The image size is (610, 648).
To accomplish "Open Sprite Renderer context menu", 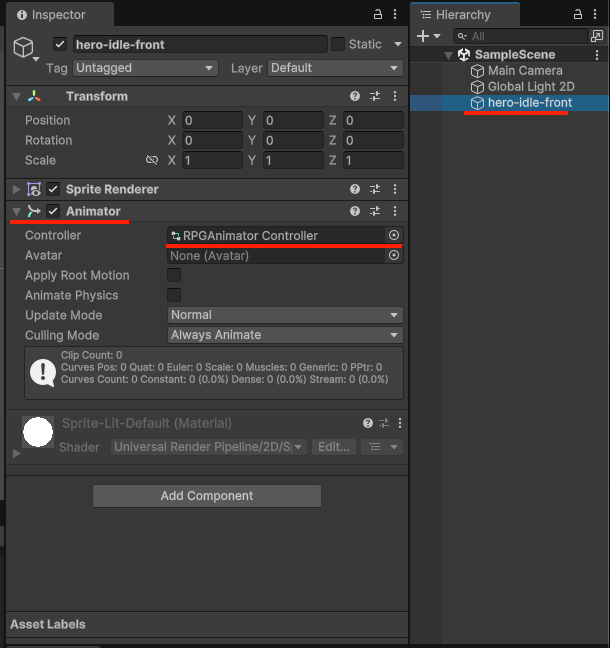I will pyautogui.click(x=395, y=189).
